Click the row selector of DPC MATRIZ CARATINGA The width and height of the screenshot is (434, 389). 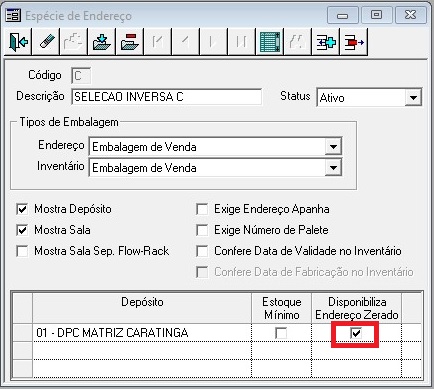(x=23, y=333)
